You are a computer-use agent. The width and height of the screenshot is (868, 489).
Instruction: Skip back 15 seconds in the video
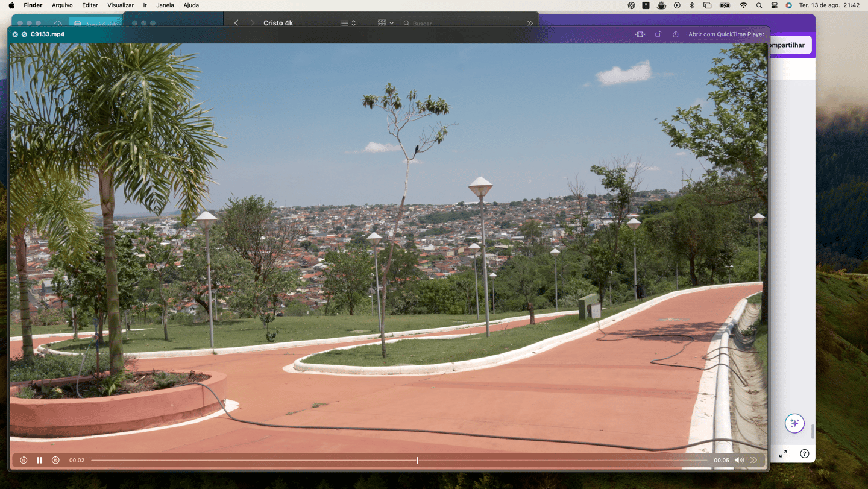click(24, 460)
